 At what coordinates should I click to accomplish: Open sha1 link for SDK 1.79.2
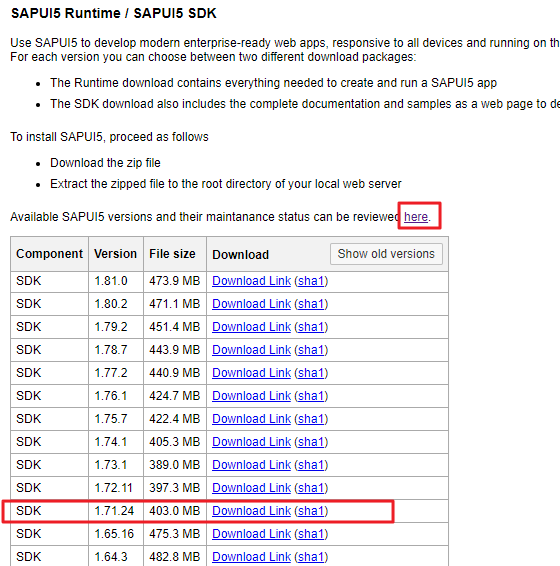coord(311,327)
